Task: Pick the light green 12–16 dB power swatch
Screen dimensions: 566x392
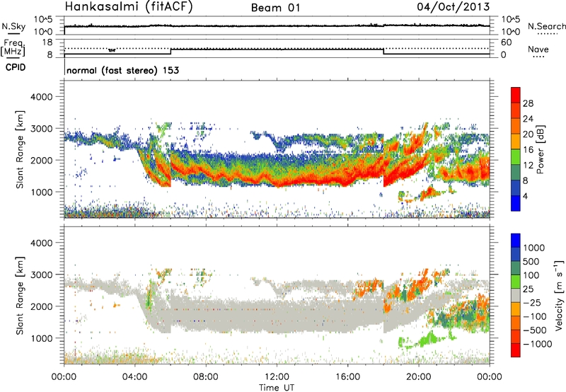Action: 516,156
